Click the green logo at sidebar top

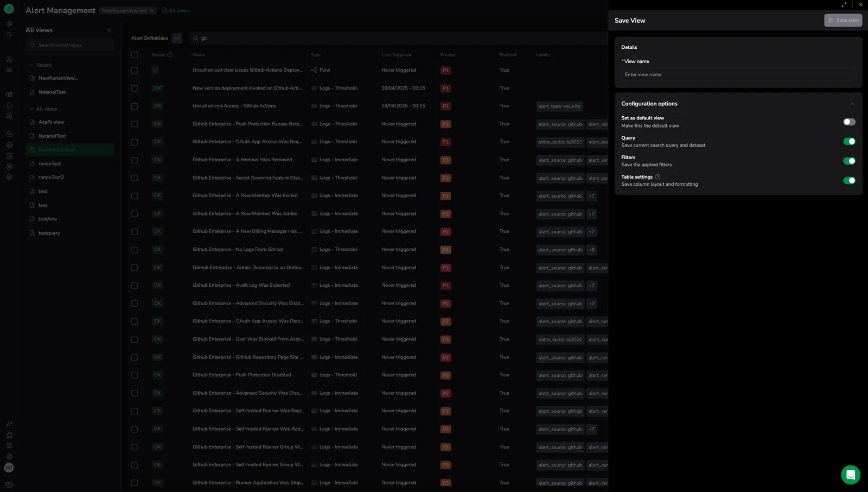tap(9, 9)
